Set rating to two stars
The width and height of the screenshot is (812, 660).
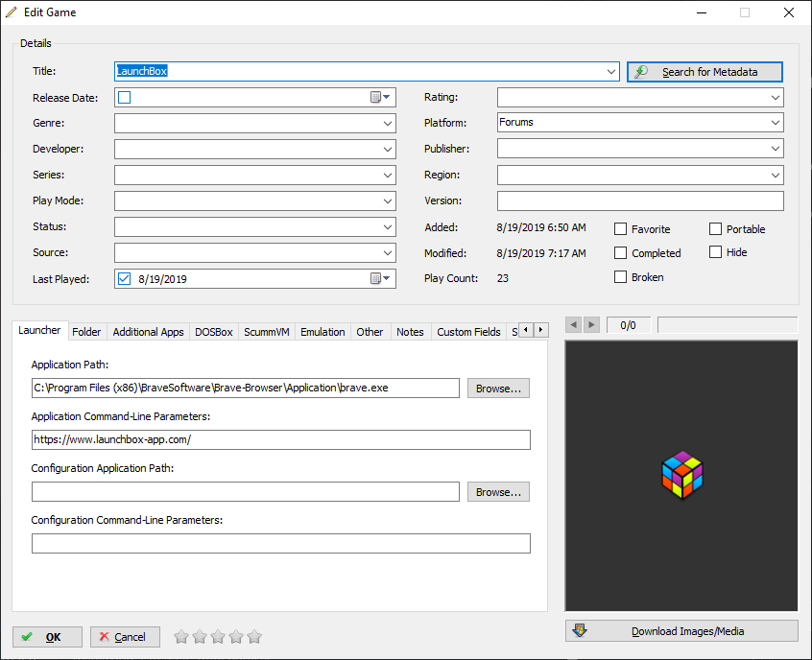pos(200,637)
